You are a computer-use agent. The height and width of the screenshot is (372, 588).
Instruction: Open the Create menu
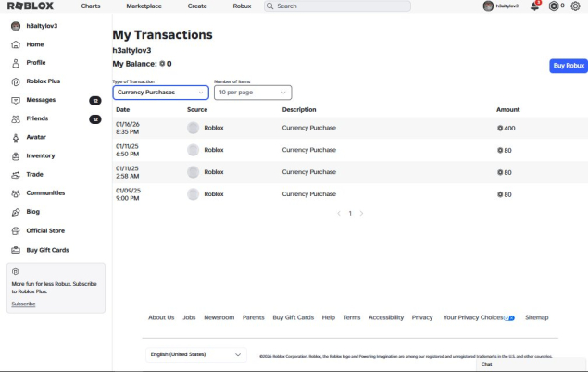click(x=197, y=6)
